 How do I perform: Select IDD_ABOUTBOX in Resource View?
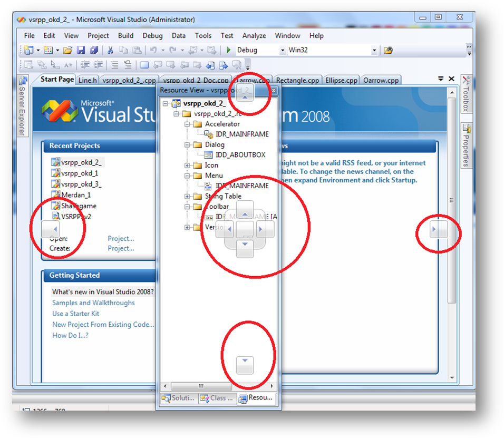240,155
